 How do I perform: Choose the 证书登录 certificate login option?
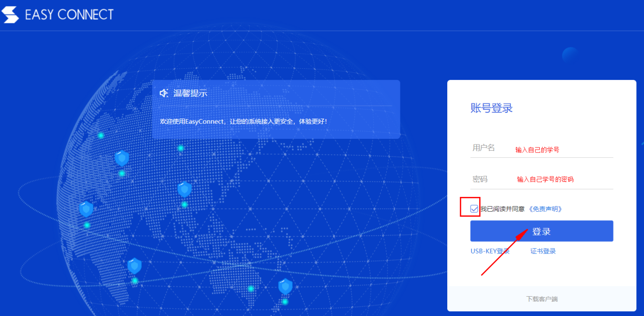click(x=543, y=251)
